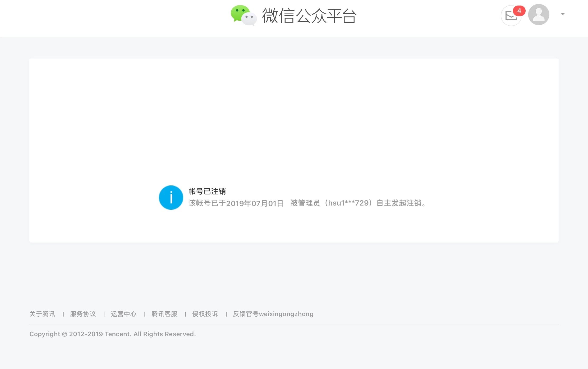This screenshot has width=588, height=369.
Task: Click the gray user avatar icon
Action: [x=539, y=15]
